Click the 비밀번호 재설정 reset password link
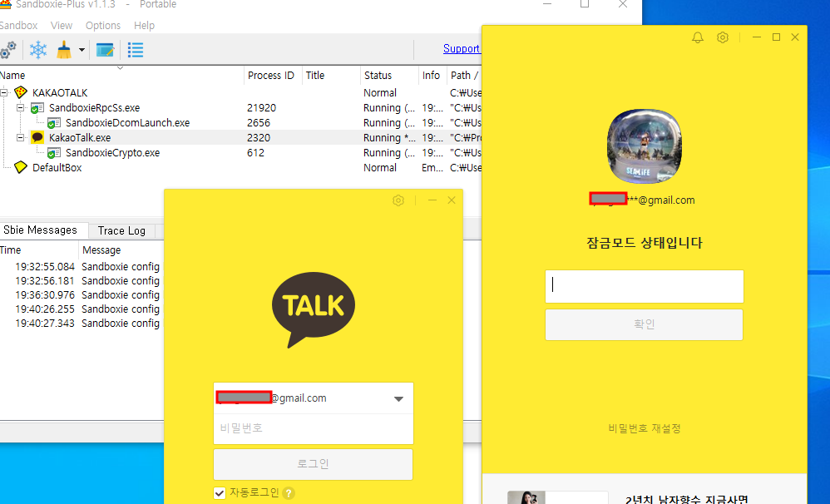The width and height of the screenshot is (830, 504). (645, 428)
